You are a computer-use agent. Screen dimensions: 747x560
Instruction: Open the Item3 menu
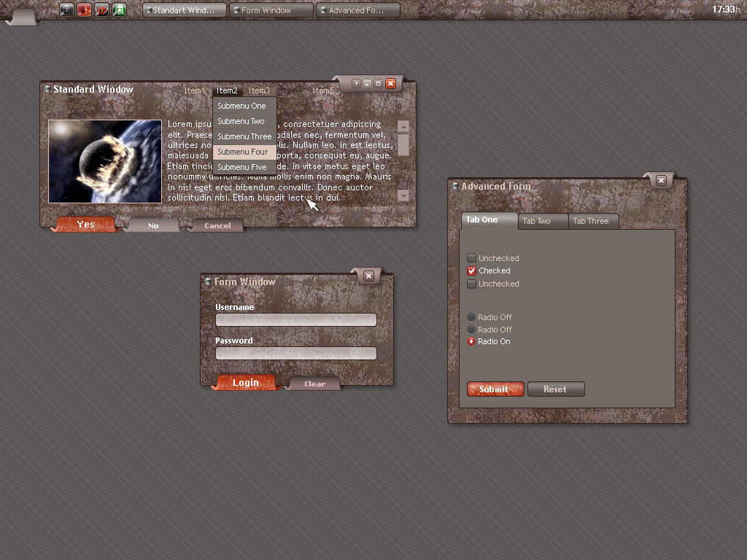tap(259, 91)
